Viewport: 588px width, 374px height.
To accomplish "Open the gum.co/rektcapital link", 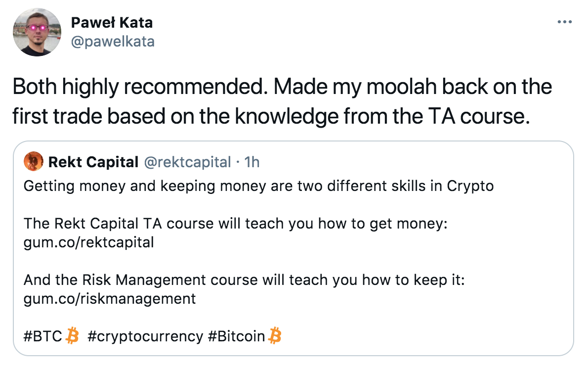I will coord(89,242).
